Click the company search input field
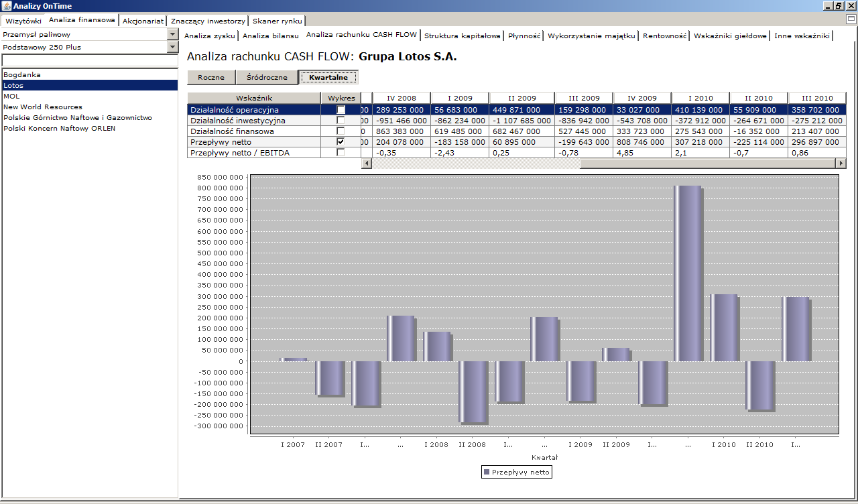 click(x=90, y=60)
